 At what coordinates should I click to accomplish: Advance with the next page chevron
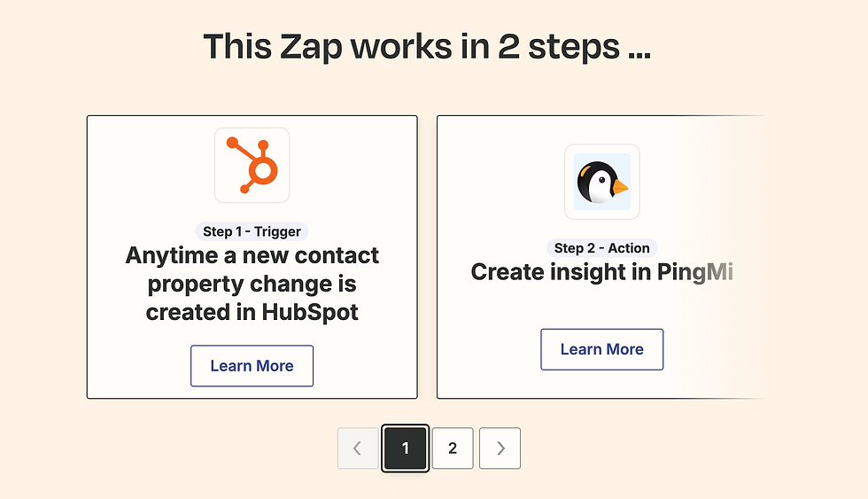click(x=500, y=448)
